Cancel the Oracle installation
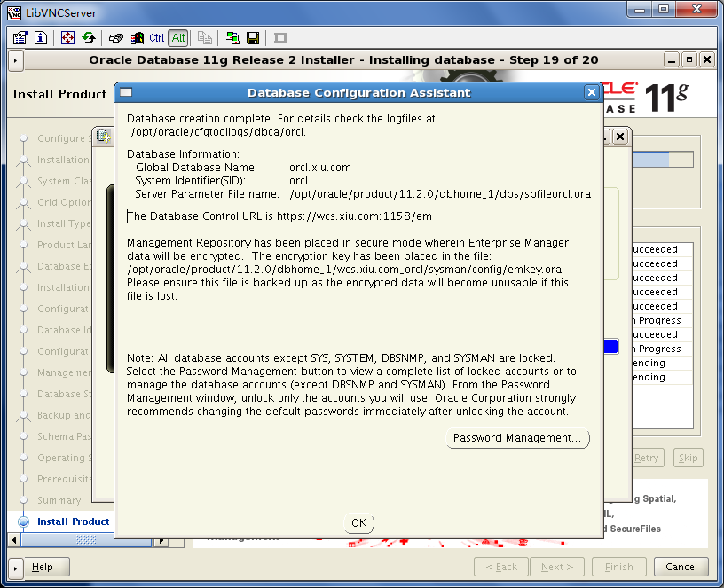Screen dimensions: 724x588 [681, 568]
